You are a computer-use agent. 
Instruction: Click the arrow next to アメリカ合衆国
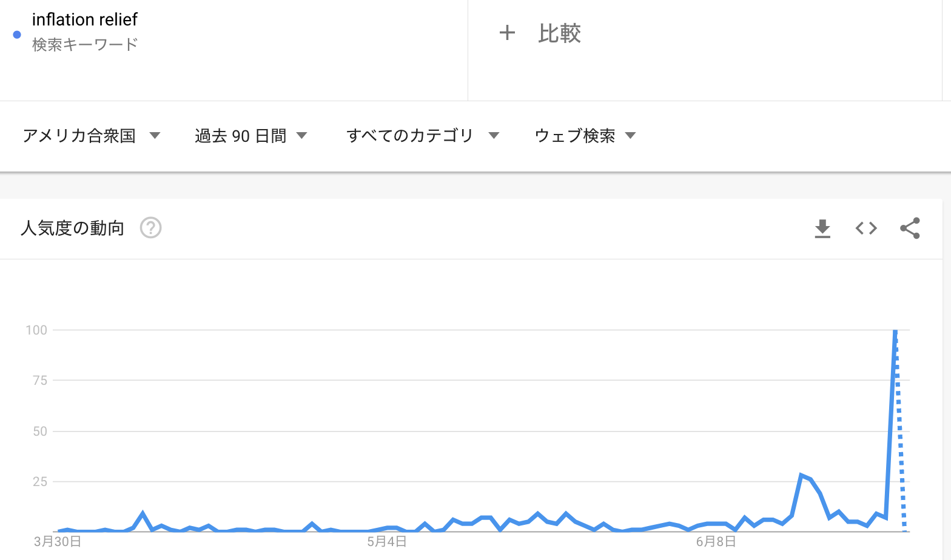click(x=155, y=136)
